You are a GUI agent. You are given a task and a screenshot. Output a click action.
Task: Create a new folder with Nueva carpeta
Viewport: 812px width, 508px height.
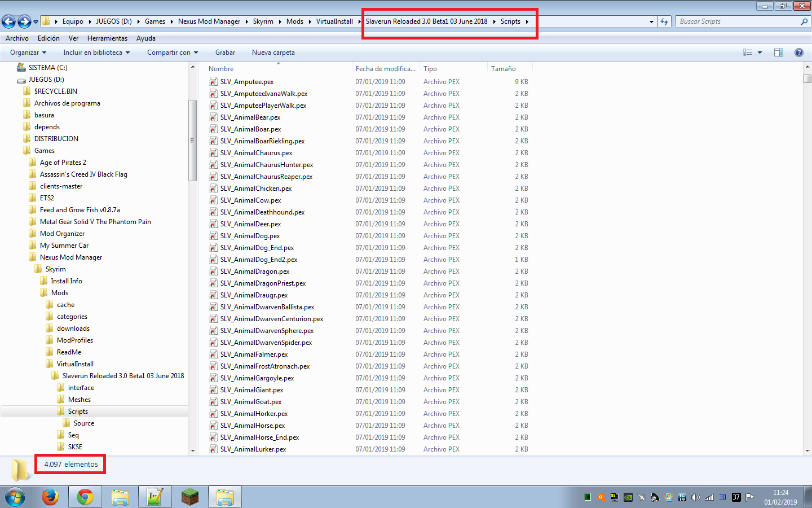pyautogui.click(x=273, y=52)
